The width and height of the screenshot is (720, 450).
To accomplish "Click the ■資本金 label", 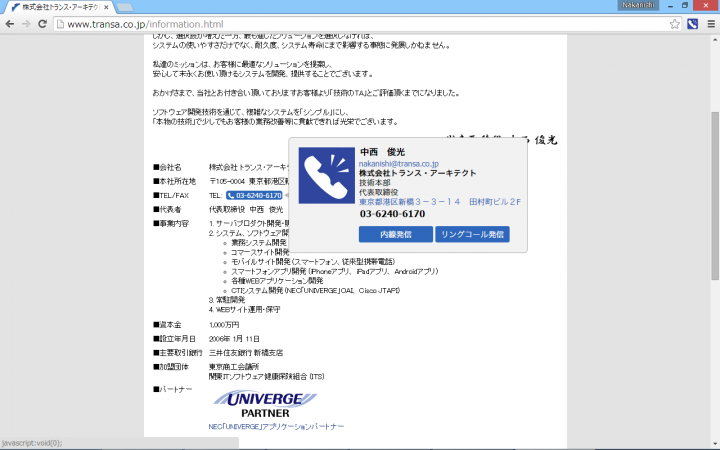I will (167, 325).
